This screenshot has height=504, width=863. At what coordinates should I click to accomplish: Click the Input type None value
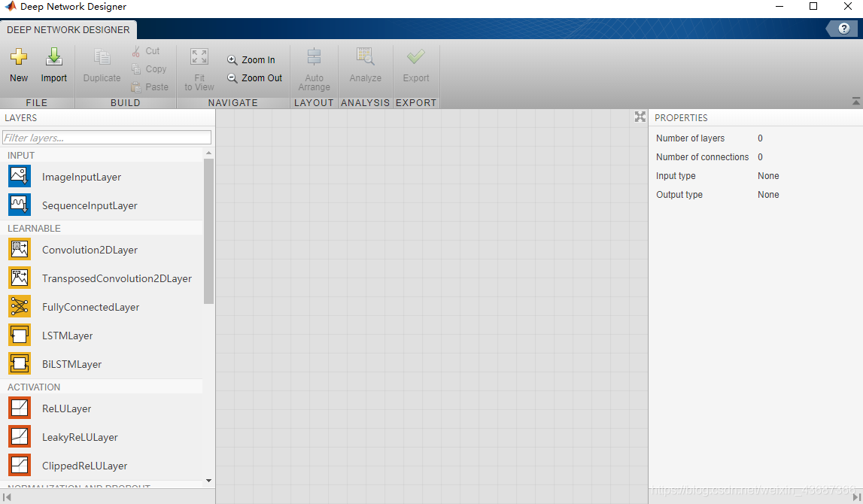[x=768, y=175]
